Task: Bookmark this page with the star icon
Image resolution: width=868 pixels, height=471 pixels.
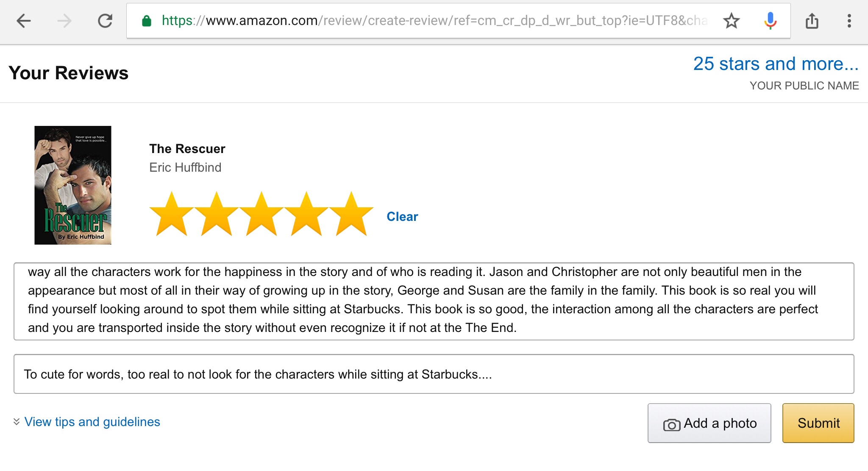Action: tap(731, 21)
